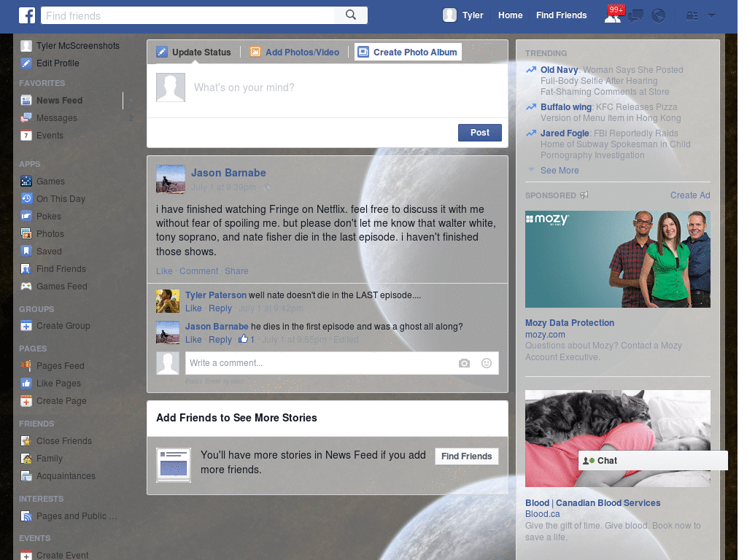This screenshot has width=747, height=560.
Task: Click the thumbs-up like count on comment
Action: click(247, 339)
